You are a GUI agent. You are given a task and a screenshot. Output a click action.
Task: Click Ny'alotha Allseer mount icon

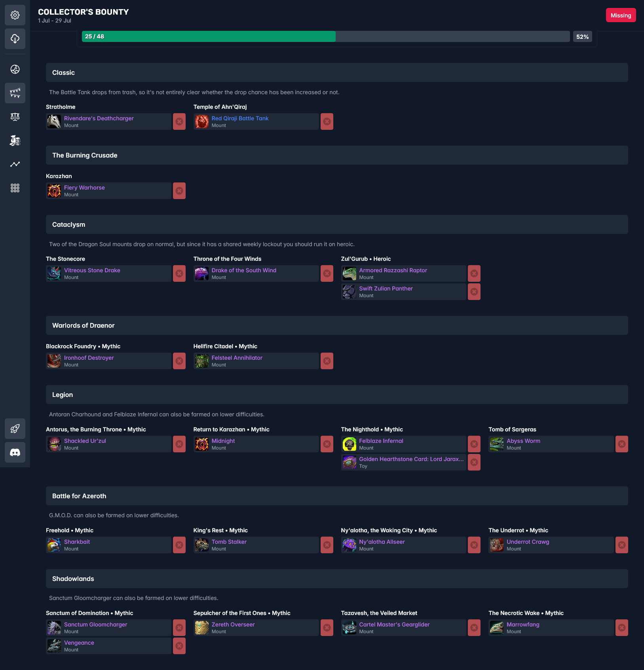pos(350,545)
